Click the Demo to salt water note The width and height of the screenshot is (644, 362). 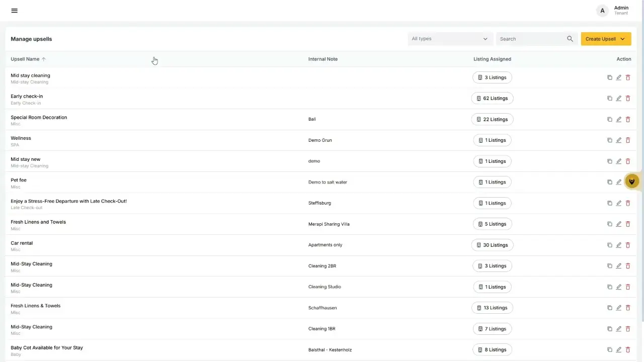click(x=328, y=182)
